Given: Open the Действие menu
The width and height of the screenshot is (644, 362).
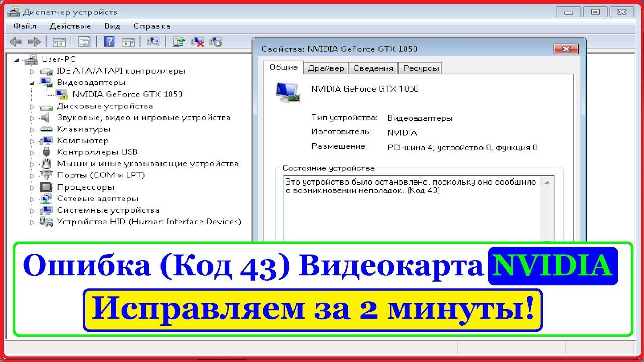Looking at the screenshot, I should click(70, 26).
